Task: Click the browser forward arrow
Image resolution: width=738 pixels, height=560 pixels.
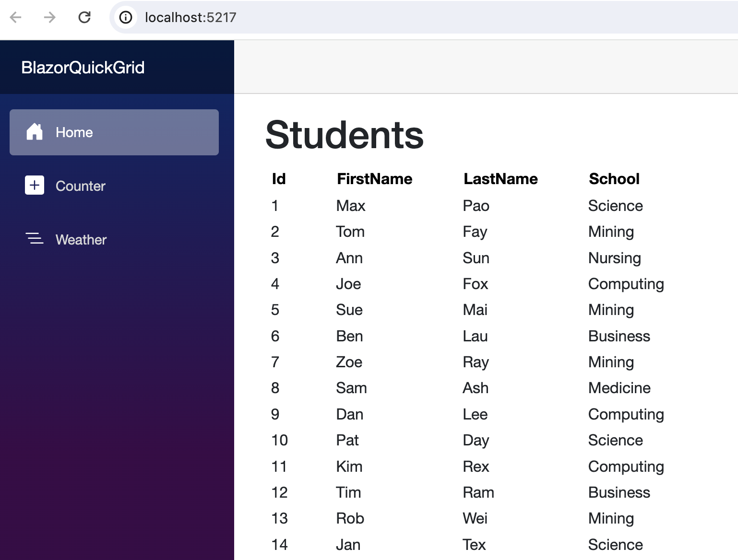Action: point(50,18)
